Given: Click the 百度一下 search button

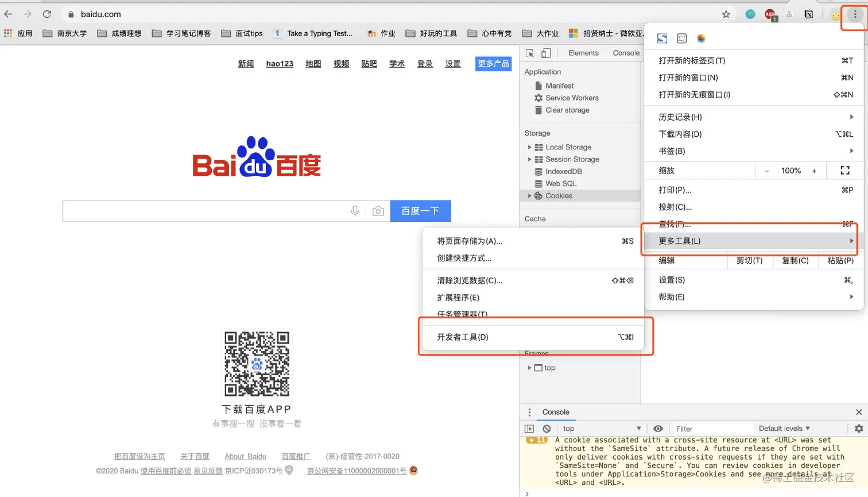Looking at the screenshot, I should pos(421,211).
